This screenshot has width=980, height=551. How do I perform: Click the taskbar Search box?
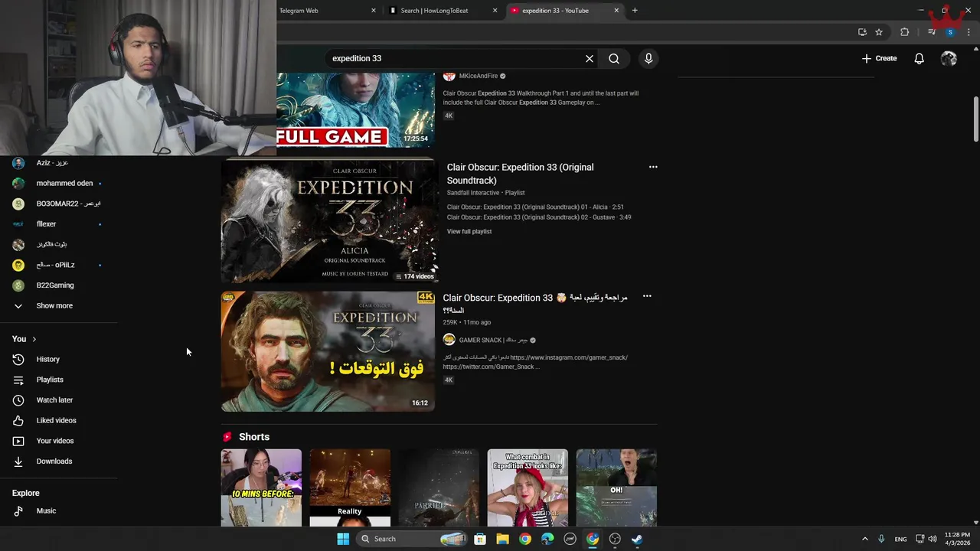[x=413, y=539]
